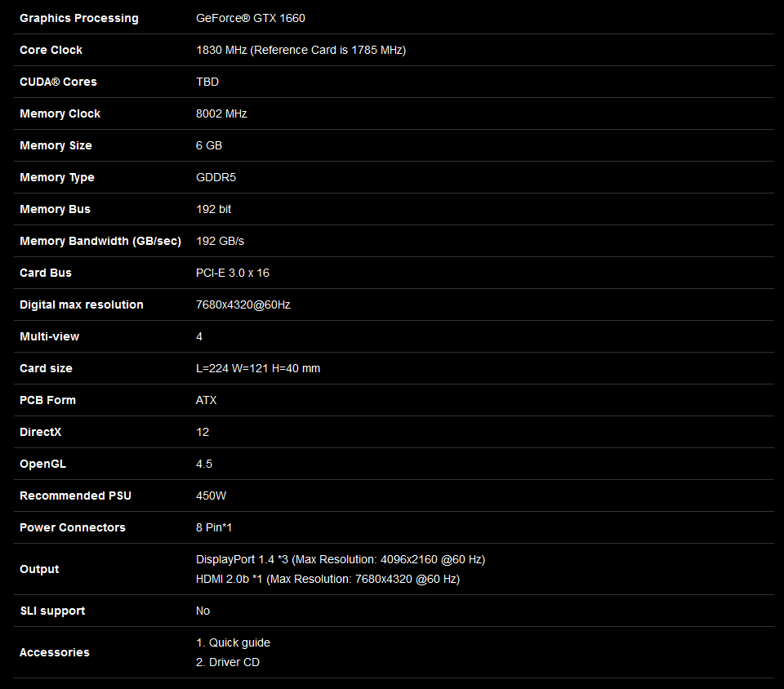Click the CUDA Cores TBD value
This screenshot has width=784, height=689.
coord(207,82)
